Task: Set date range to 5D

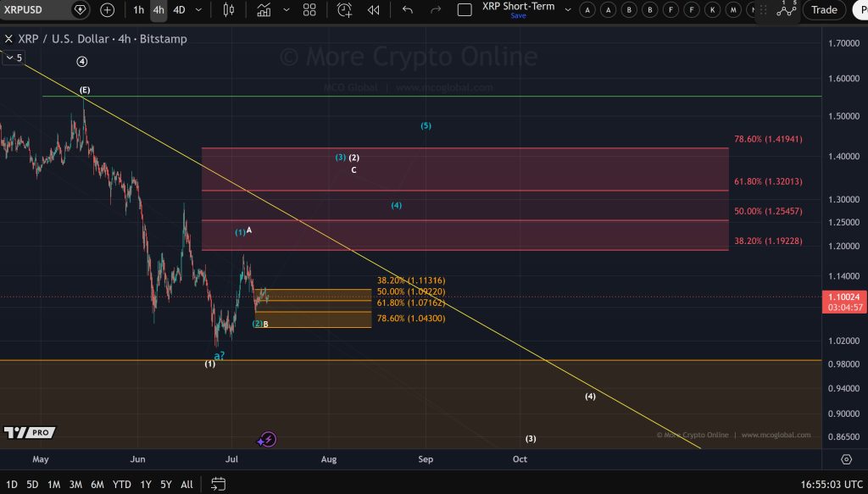Action: (x=33, y=485)
